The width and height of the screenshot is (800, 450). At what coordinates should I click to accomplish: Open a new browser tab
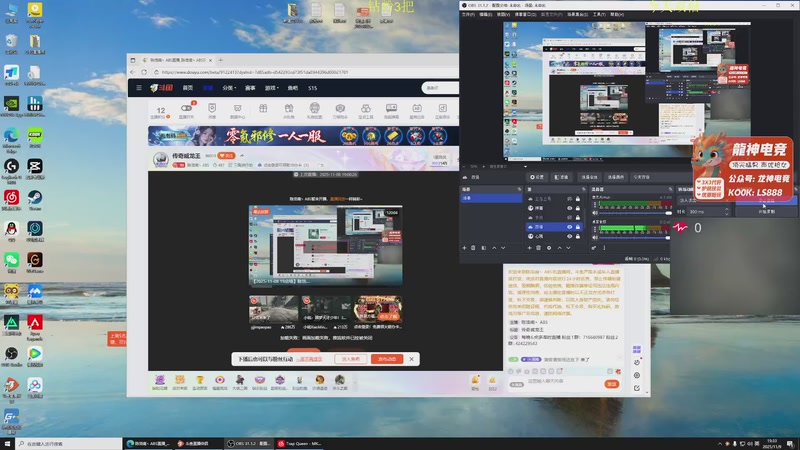pyautogui.click(x=221, y=60)
